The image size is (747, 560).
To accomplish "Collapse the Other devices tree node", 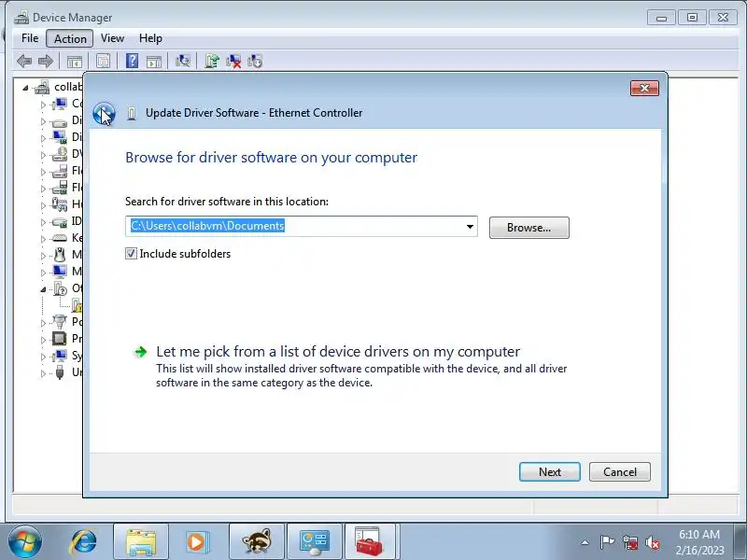I will 43,289.
